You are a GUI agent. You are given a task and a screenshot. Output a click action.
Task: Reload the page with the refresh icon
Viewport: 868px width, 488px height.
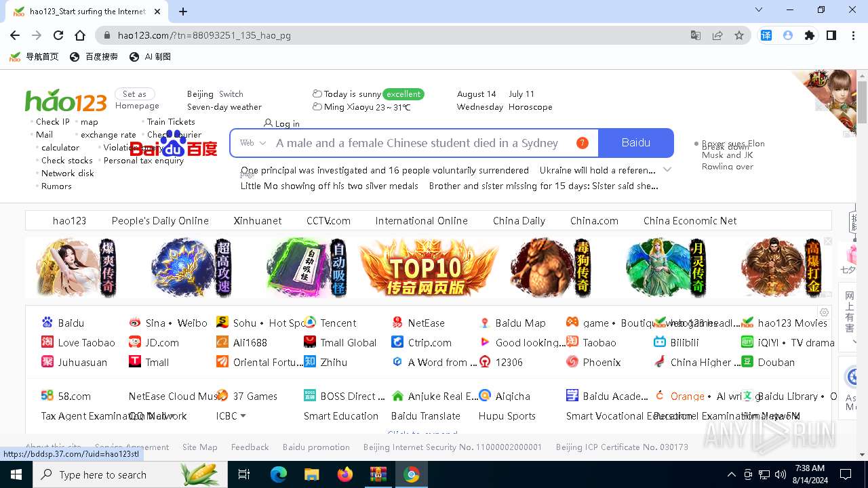pyautogui.click(x=58, y=35)
